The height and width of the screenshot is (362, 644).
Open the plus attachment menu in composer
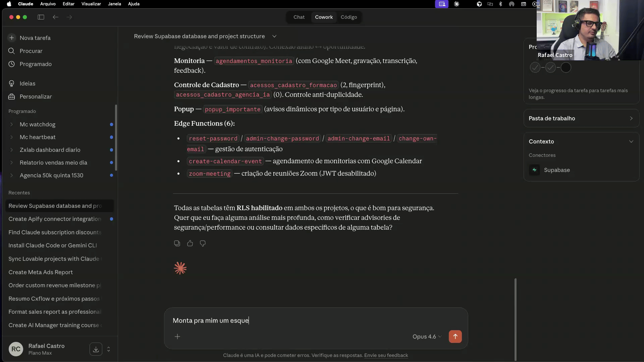pos(177,337)
